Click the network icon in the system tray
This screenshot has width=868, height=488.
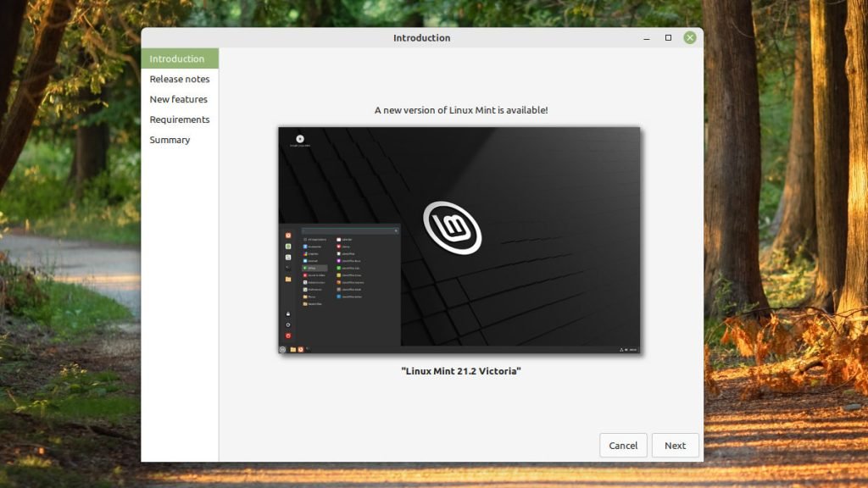tap(621, 348)
